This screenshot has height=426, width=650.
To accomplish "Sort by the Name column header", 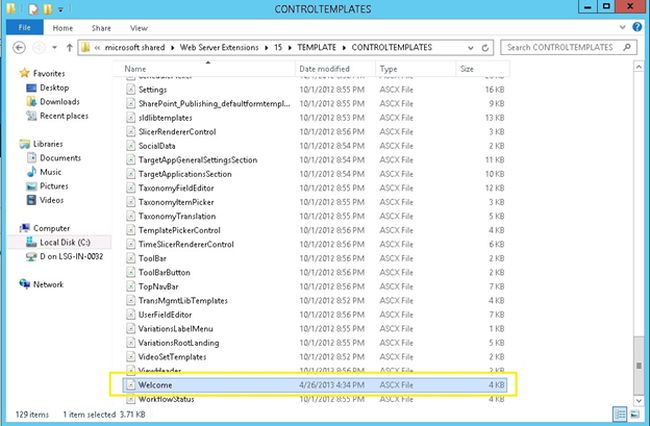I will [x=204, y=69].
